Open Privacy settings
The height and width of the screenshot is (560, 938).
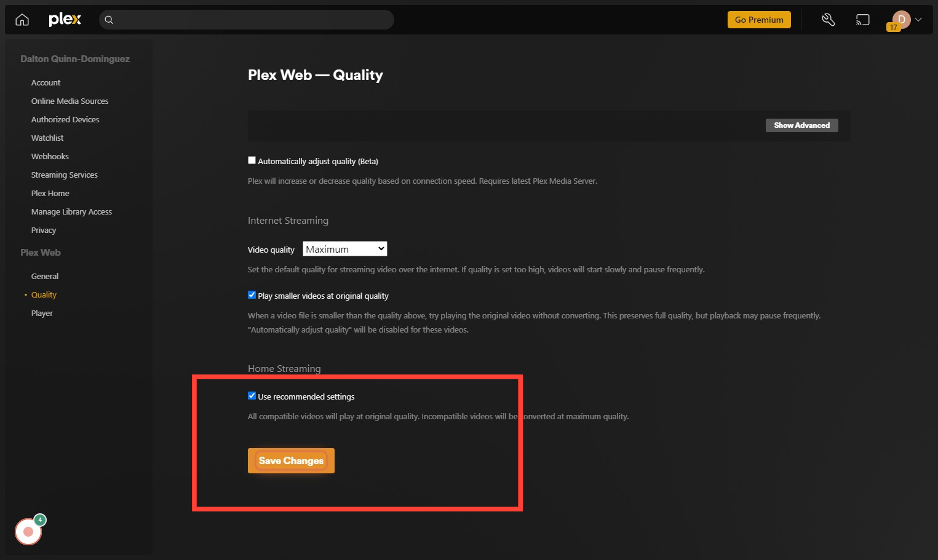[x=44, y=230]
